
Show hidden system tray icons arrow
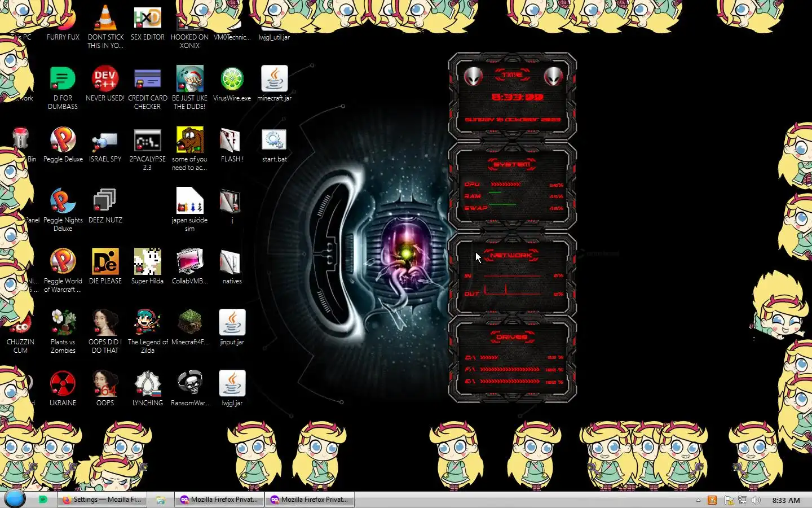pos(698,500)
